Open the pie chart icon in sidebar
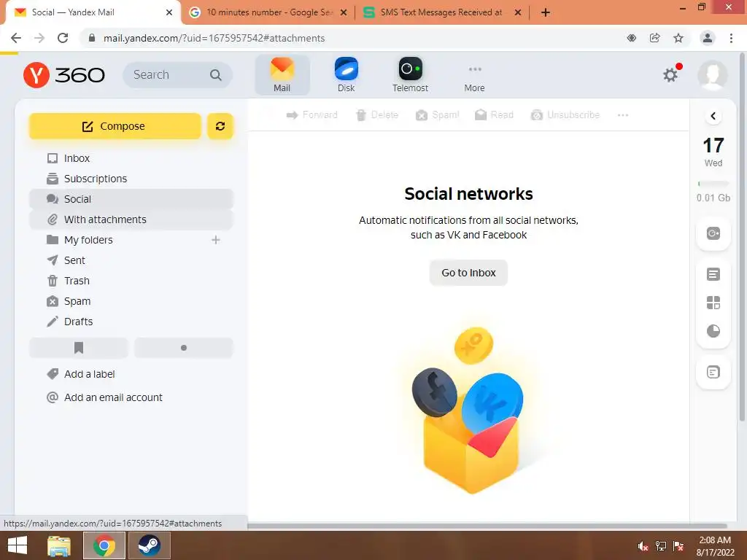 [x=713, y=331]
